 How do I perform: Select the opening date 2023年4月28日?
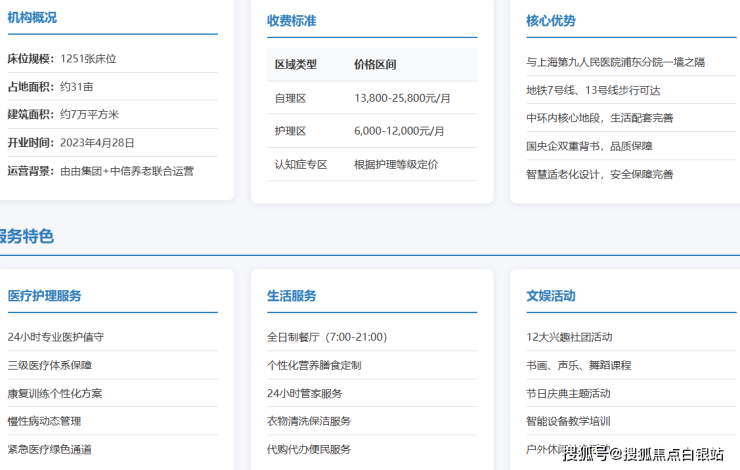pyautogui.click(x=99, y=142)
